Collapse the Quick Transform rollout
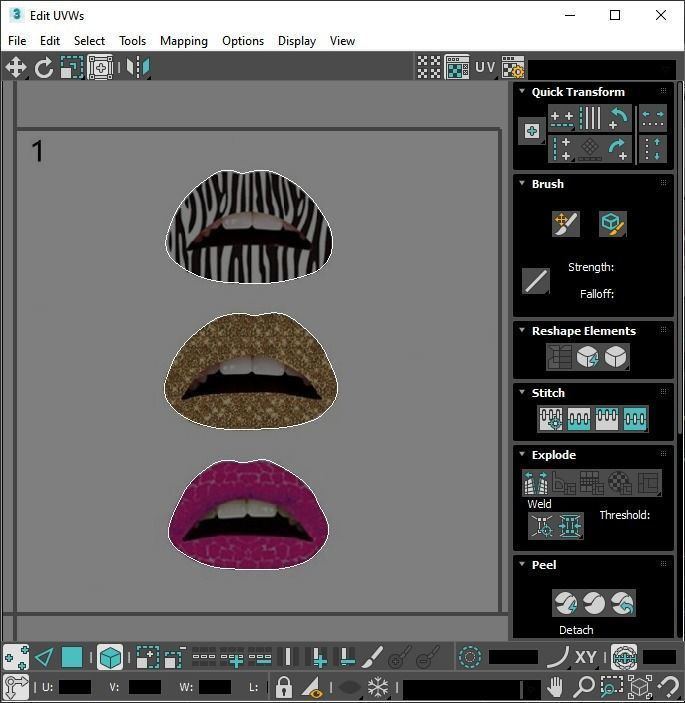Screen dimensions: 685x703 pyautogui.click(x=522, y=91)
